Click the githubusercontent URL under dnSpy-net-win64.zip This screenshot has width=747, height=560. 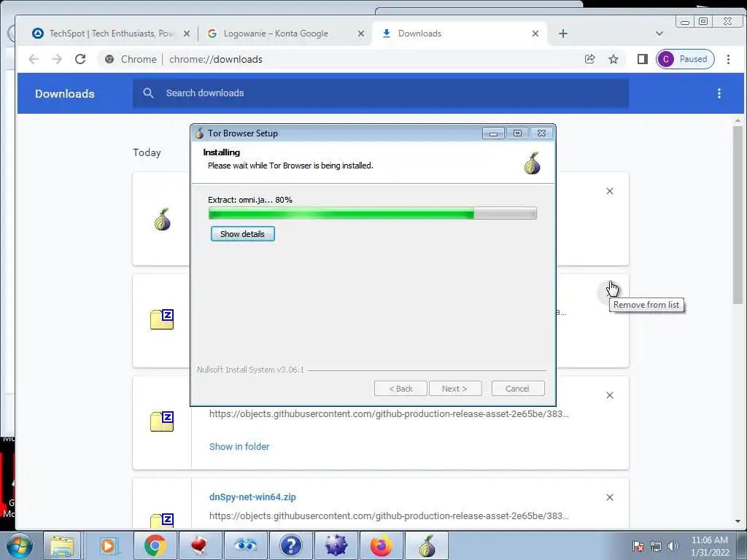pyautogui.click(x=389, y=516)
